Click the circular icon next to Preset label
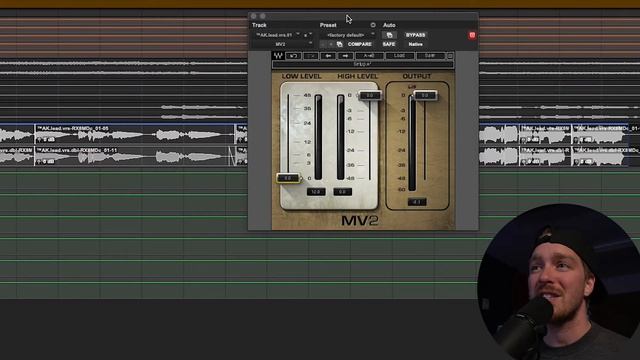Image resolution: width=640 pixels, height=360 pixels. click(373, 25)
